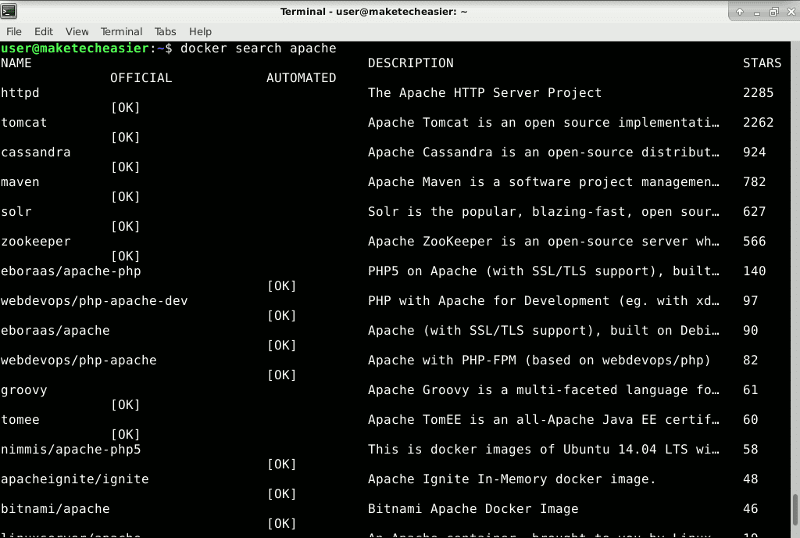
Task: Open the View menu
Action: [x=77, y=32]
